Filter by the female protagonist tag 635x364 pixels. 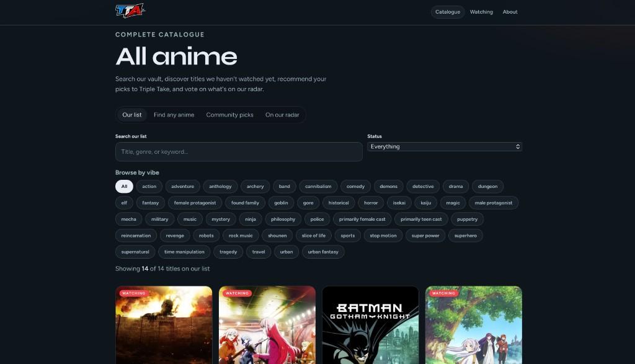click(x=195, y=203)
